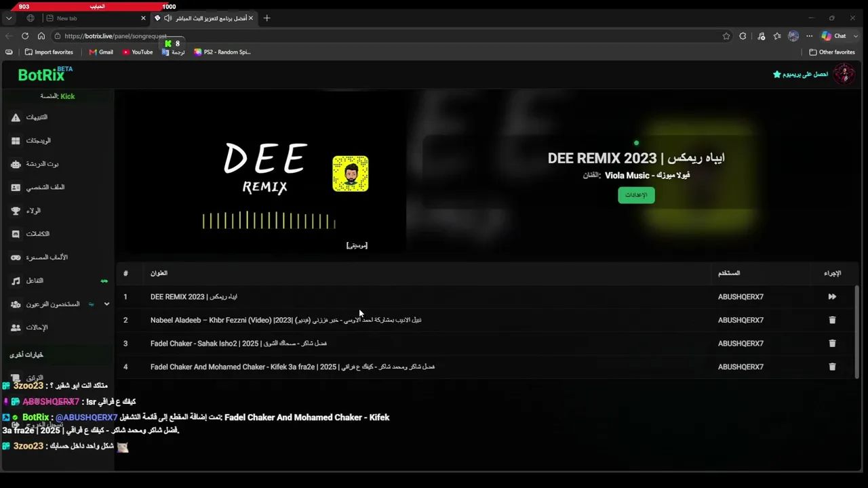Viewport: 868px width, 488px height.
Task: Open the translate bookmark
Action: (x=173, y=52)
